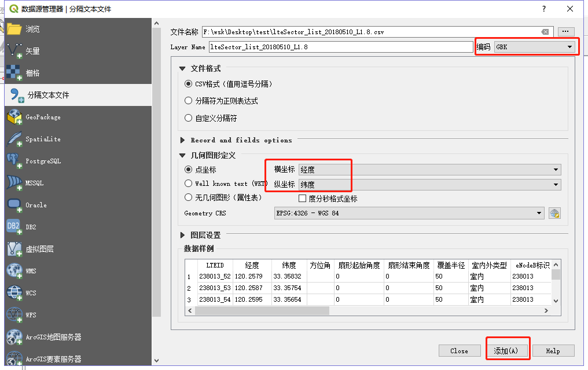Screen dimensions: 588x370
Task: Click cell 238013_52 in sample table
Action: click(215, 277)
